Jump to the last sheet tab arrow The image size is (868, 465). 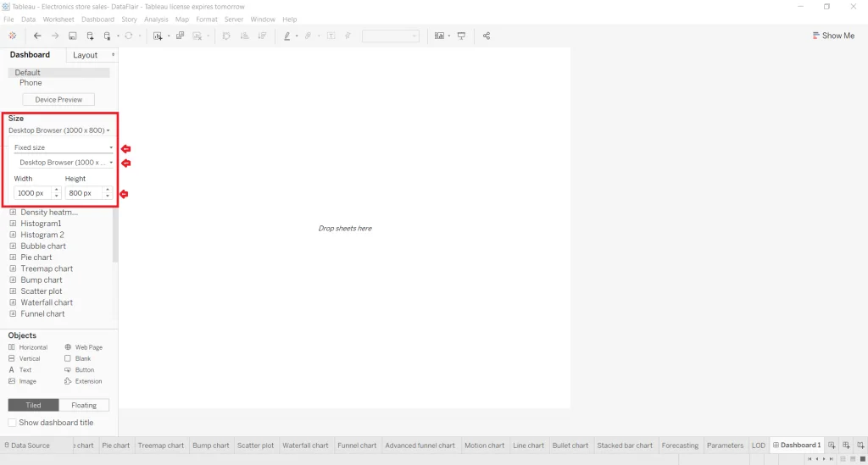click(x=831, y=459)
